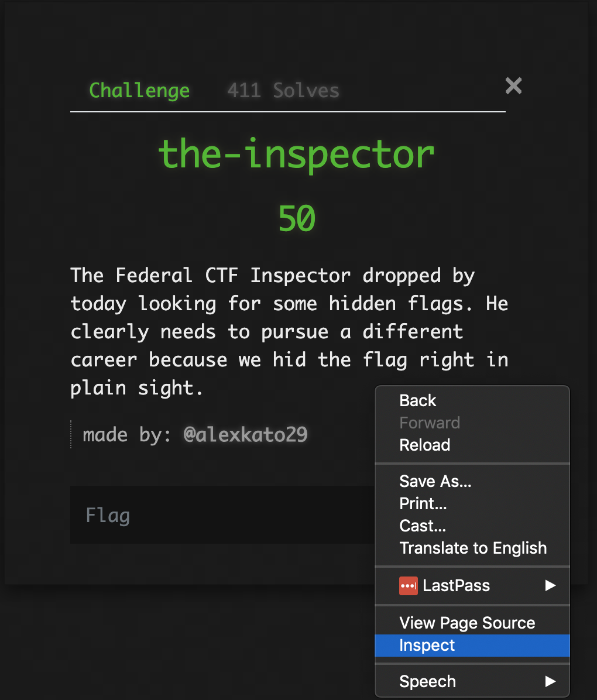Open the 411 Solves tab
Image resolution: width=597 pixels, height=700 pixels.
pyautogui.click(x=283, y=91)
